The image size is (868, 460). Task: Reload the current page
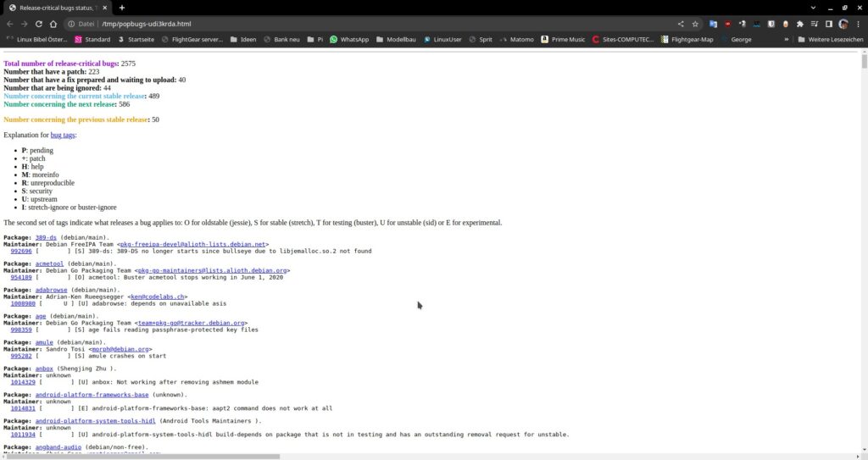pyautogui.click(x=39, y=24)
